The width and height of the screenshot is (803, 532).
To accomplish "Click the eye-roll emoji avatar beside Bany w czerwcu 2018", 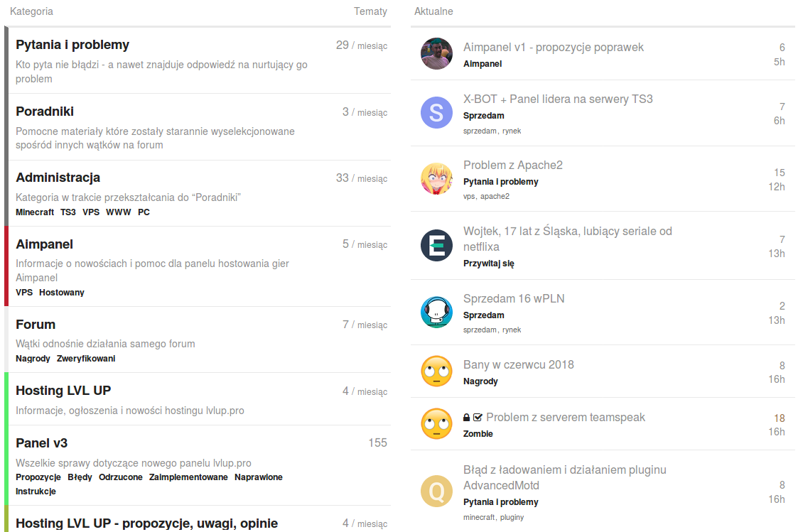I will pyautogui.click(x=436, y=371).
